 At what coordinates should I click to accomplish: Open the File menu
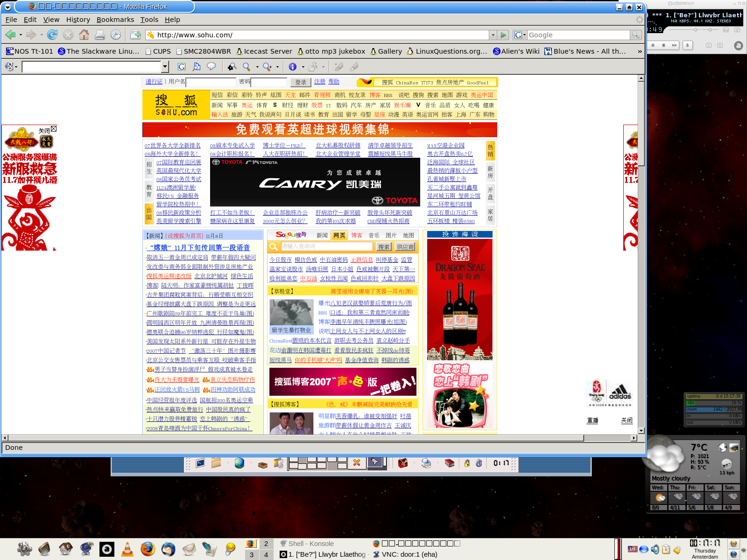pyautogui.click(x=11, y=20)
